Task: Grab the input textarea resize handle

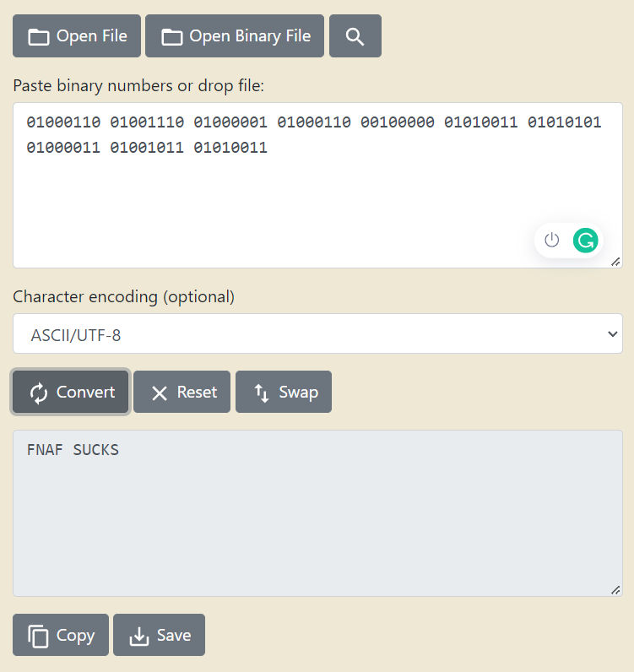Action: coord(616,262)
